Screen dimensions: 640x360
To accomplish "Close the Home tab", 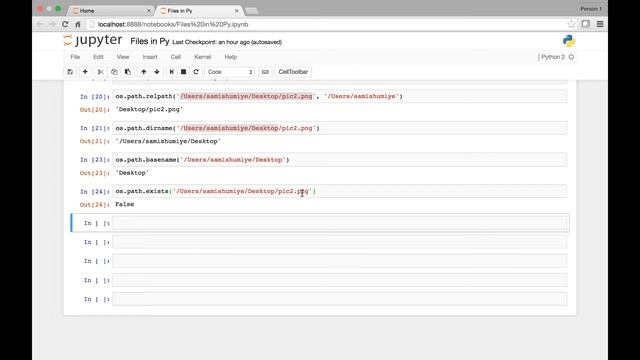I will pos(149,11).
